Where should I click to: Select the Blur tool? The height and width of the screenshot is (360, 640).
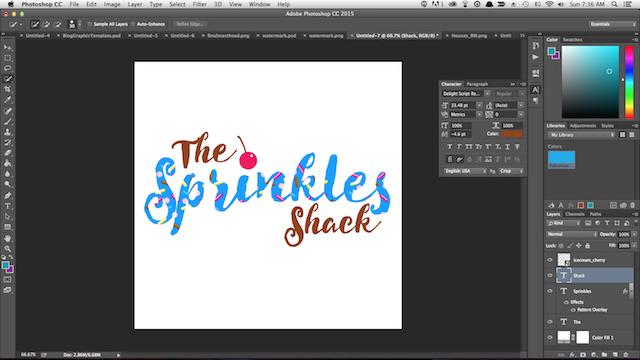point(7,174)
